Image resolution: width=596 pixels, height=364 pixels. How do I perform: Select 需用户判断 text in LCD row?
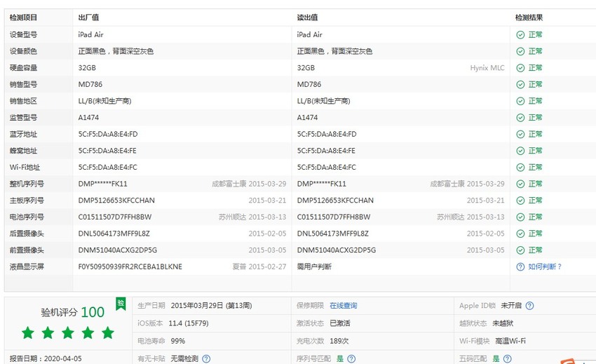(314, 267)
